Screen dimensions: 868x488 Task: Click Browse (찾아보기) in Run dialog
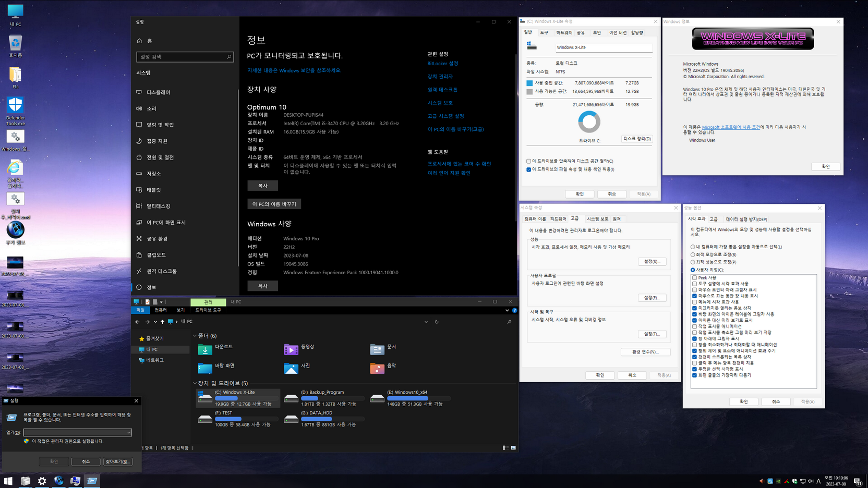click(118, 461)
